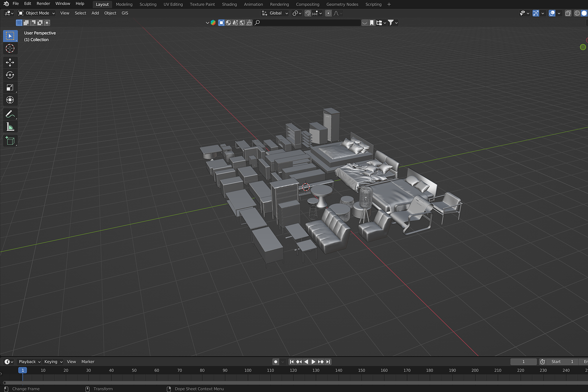Open object visibility and selectability dropdown
Image resolution: width=588 pixels, height=392 pixels.
coord(524,13)
